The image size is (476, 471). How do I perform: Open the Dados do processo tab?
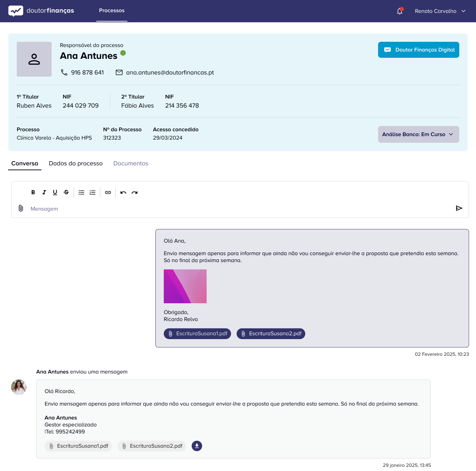[76, 163]
